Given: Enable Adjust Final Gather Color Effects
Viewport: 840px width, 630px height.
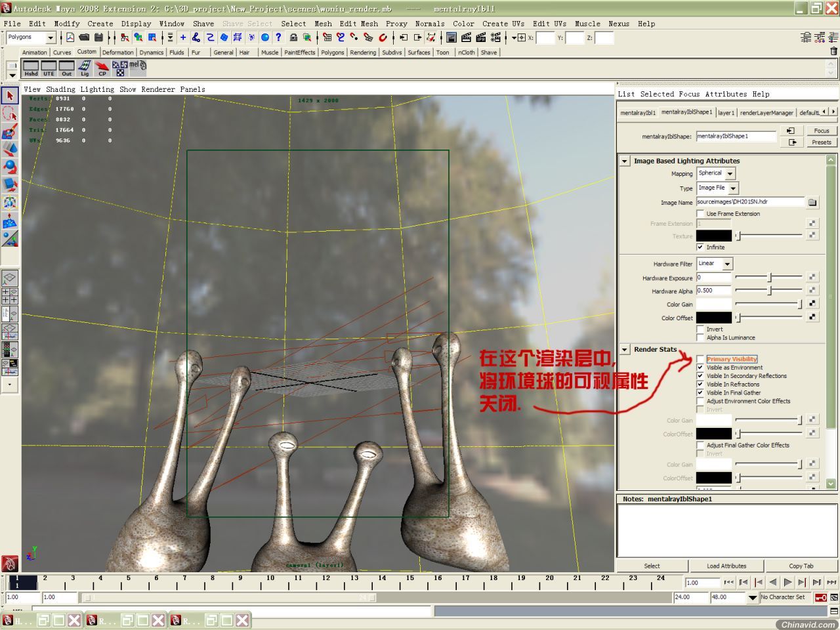Looking at the screenshot, I should (x=700, y=445).
